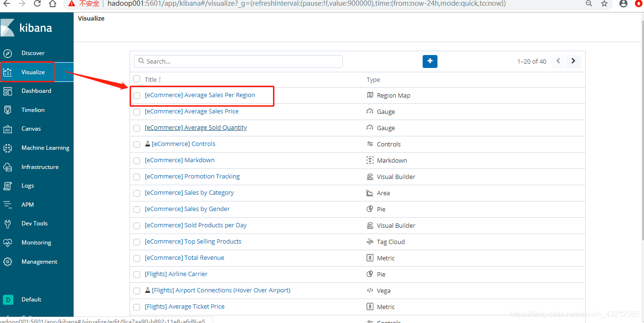
Task: Sort by the Type column header
Action: tap(373, 79)
